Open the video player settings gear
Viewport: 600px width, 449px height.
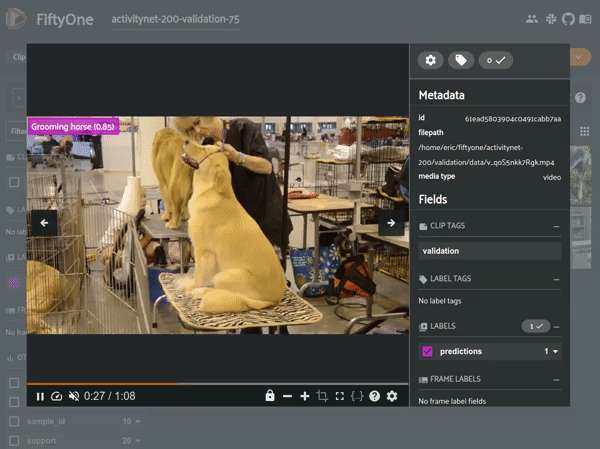pyautogui.click(x=392, y=397)
